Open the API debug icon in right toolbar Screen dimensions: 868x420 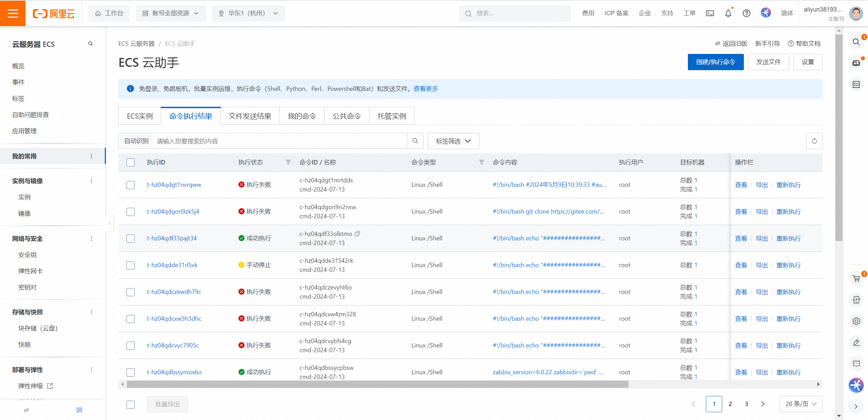click(x=856, y=300)
